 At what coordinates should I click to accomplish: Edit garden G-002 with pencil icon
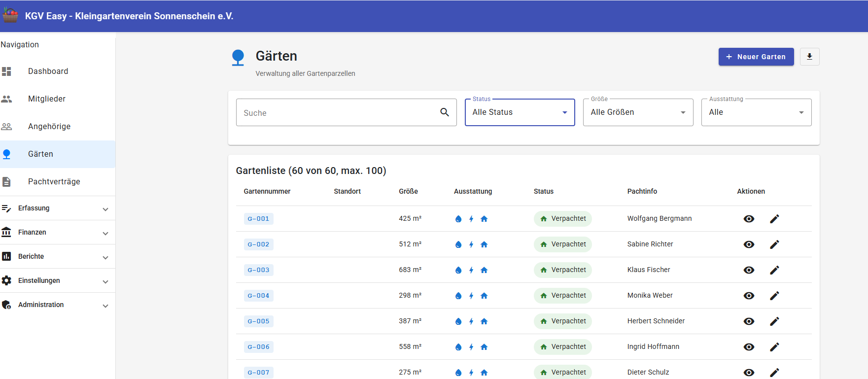(774, 244)
